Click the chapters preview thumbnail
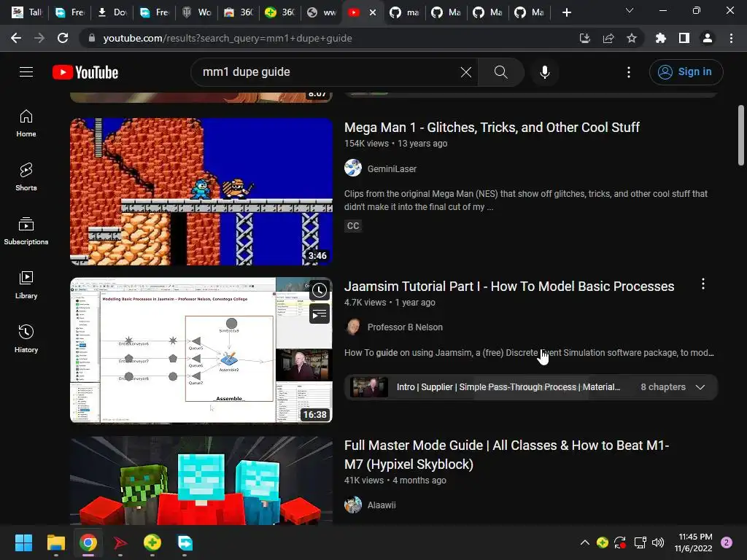 click(x=369, y=387)
